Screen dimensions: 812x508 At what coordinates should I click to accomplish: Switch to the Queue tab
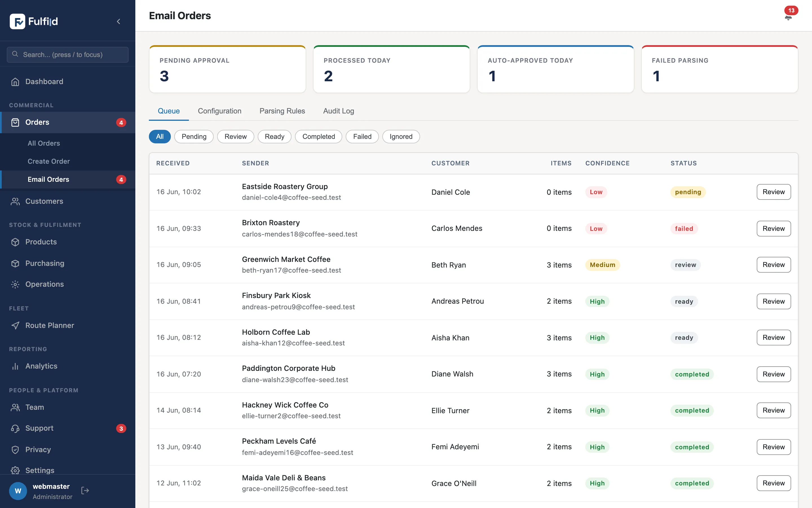pyautogui.click(x=169, y=111)
